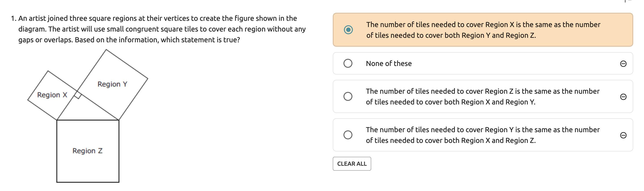Strike out the Region Y statement using its minus icon
The height and width of the screenshot is (191, 644).
(x=623, y=135)
